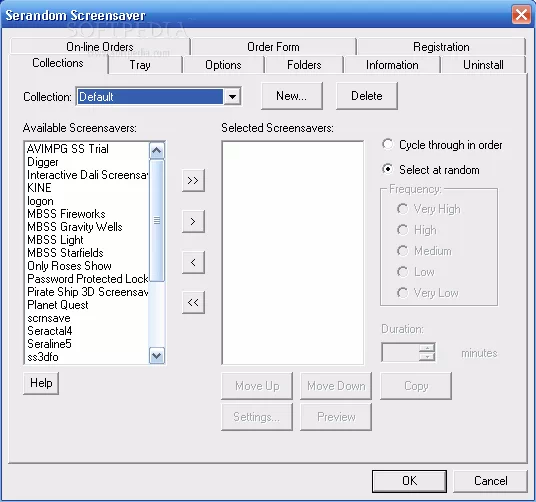Image resolution: width=536 pixels, height=502 pixels.
Task: Select Digger screensaver
Action: pos(87,162)
